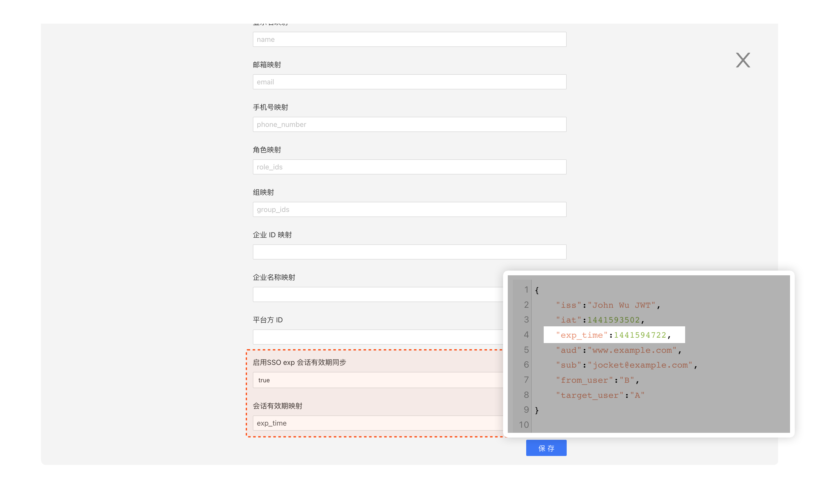This screenshot has width=819, height=504.
Task: Focus the group_ids group mapping field
Action: 409,209
